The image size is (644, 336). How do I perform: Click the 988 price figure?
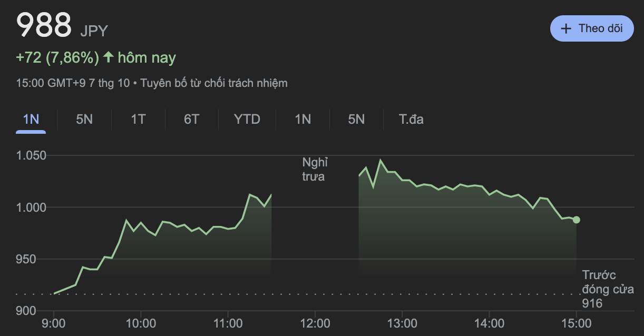tap(44, 25)
